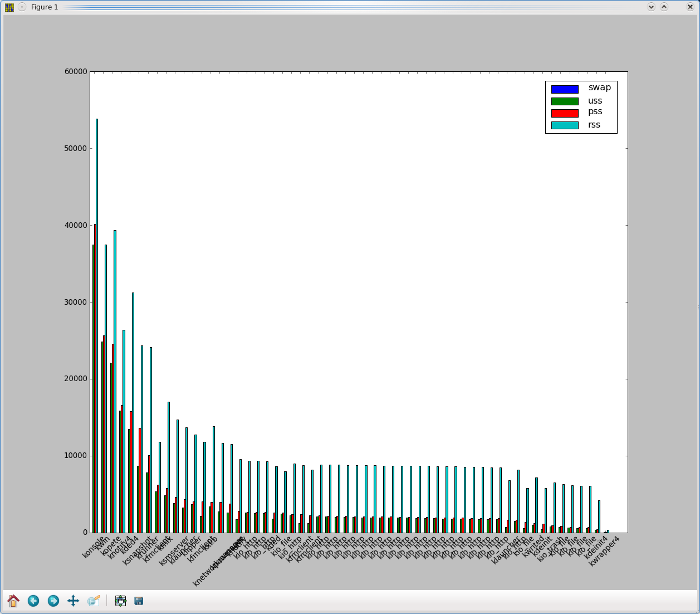The width and height of the screenshot is (700, 614).
Task: Click the 'kwrapper4' x-axis label
Action: [x=604, y=550]
